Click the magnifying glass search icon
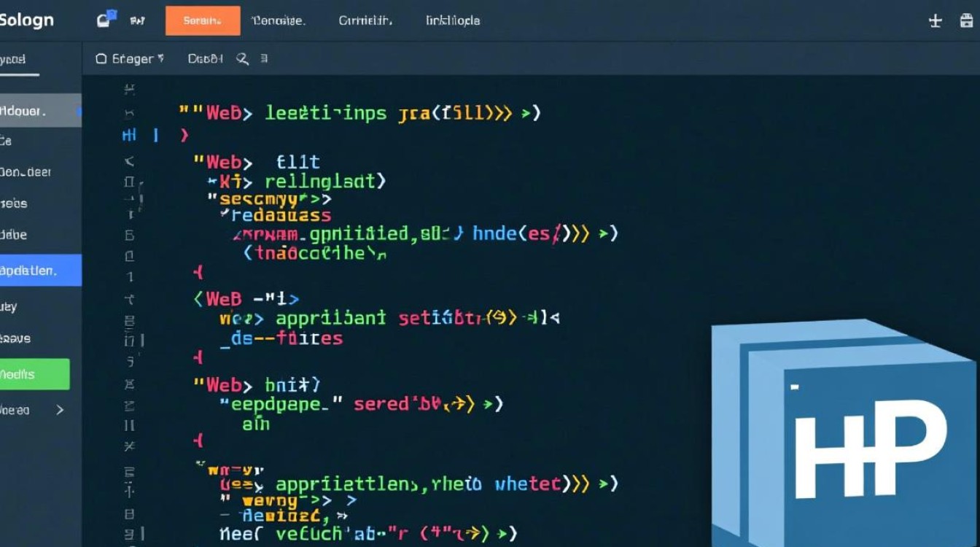The height and width of the screenshot is (547, 980). (x=243, y=59)
